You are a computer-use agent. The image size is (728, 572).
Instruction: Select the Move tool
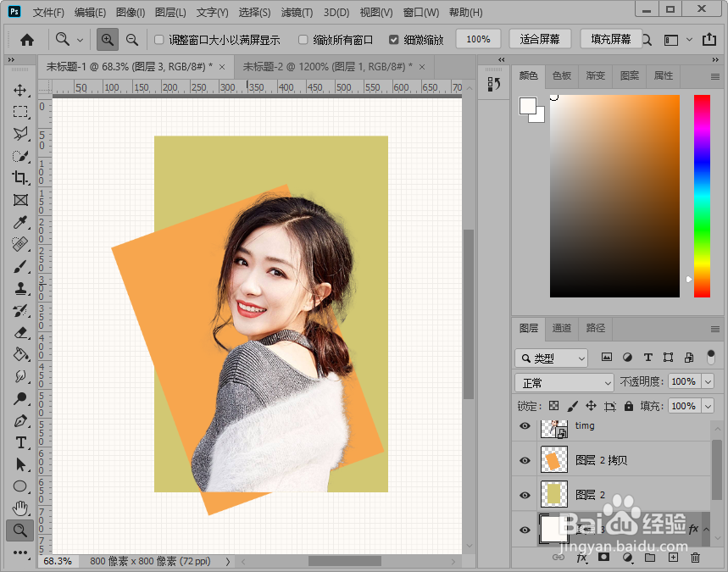20,90
